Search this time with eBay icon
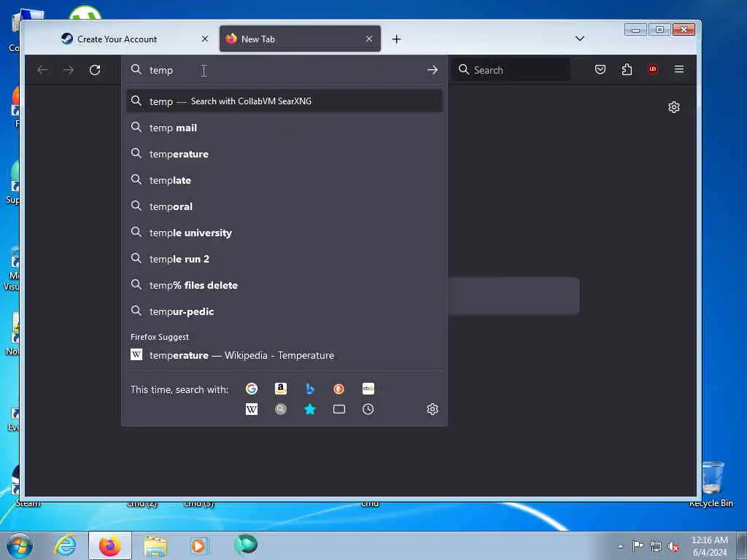The height and width of the screenshot is (560, 747). click(368, 389)
